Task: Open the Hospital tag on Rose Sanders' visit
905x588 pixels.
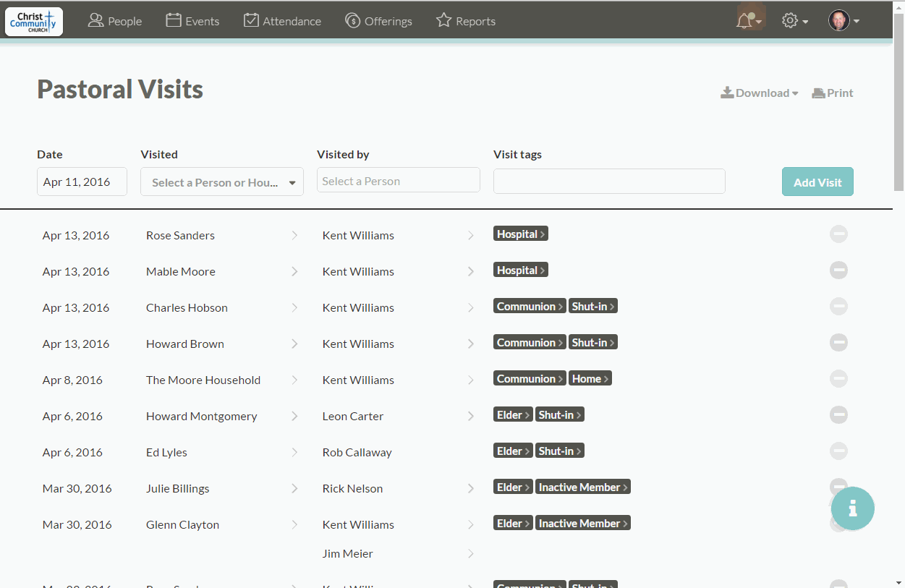Action: [x=520, y=233]
